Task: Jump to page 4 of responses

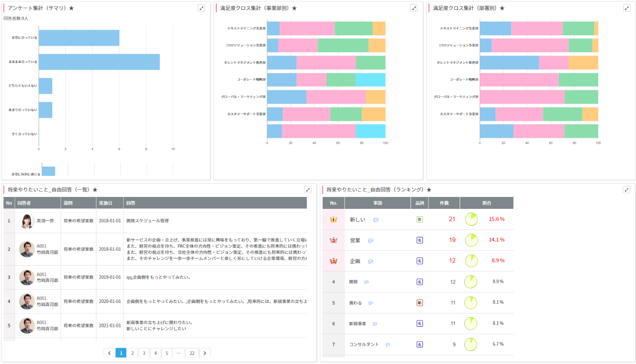Action: 155,353
